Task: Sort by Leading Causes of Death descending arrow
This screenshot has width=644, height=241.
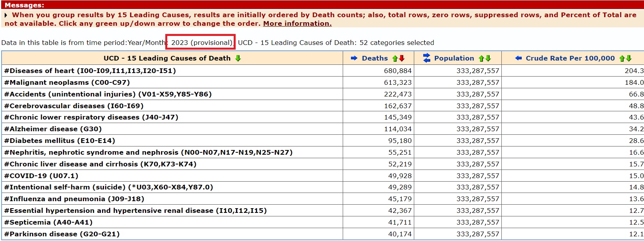Action: pyautogui.click(x=238, y=59)
